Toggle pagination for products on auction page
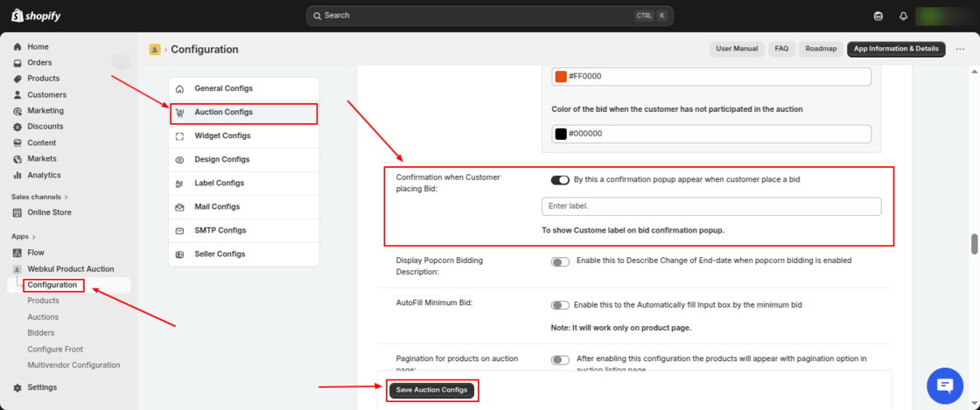 pos(560,360)
